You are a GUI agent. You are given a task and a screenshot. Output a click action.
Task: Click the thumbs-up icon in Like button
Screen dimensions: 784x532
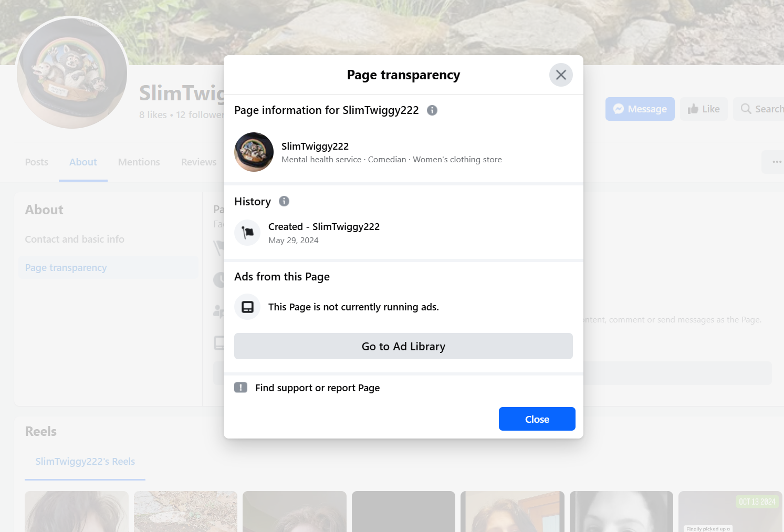[x=693, y=109]
